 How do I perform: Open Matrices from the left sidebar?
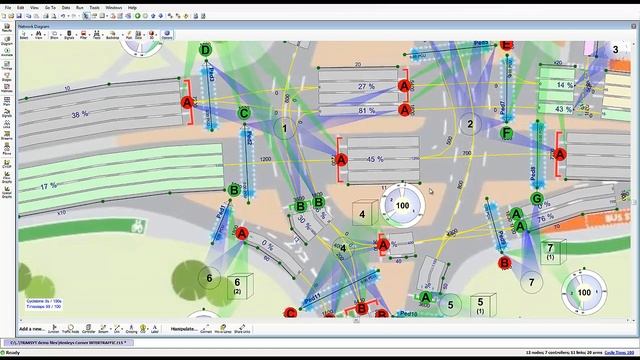pyautogui.click(x=7, y=87)
